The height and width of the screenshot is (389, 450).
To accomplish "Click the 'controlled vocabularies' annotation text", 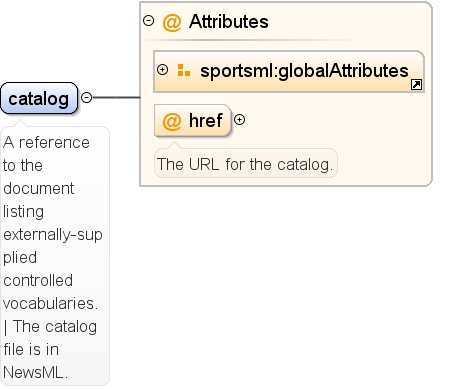I will coord(50,292).
